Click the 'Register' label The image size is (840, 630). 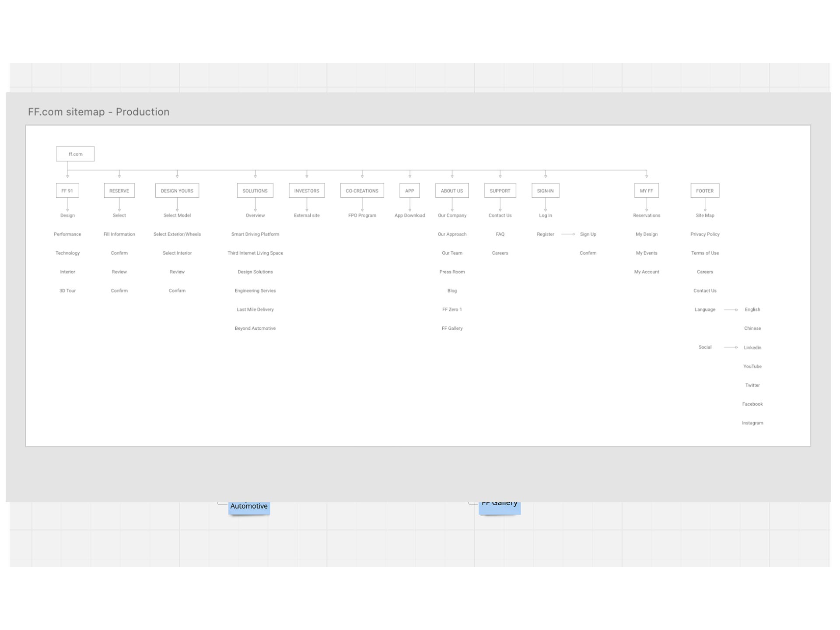pos(546,234)
